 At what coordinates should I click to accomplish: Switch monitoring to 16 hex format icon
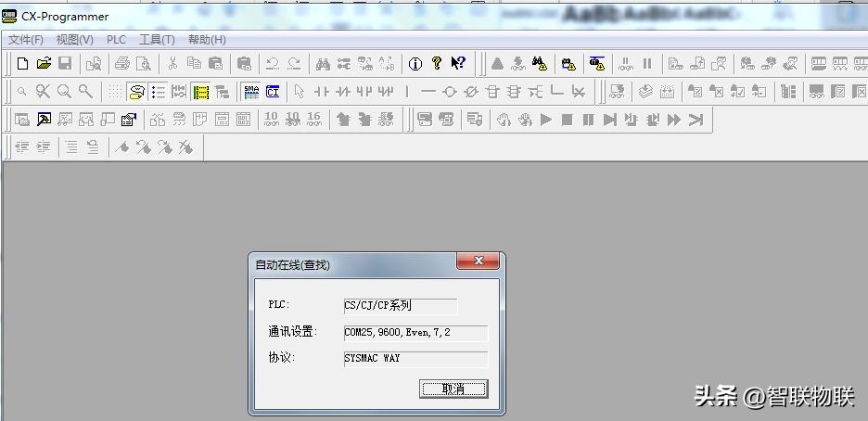tap(313, 119)
